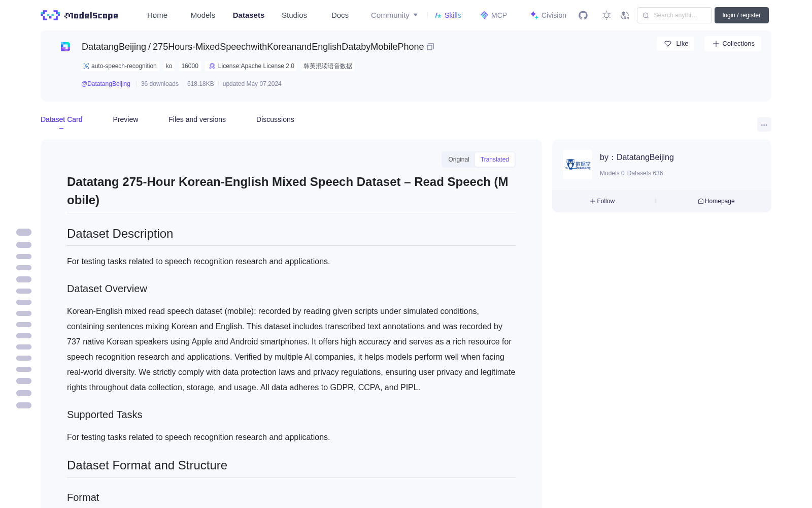Image resolution: width=812 pixels, height=508 pixels.
Task: Follow DatatangBeijing
Action: [x=602, y=201]
